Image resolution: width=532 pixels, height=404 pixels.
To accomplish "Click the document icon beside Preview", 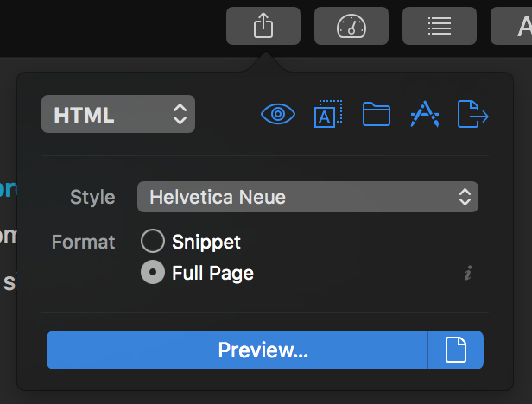I will tap(456, 350).
